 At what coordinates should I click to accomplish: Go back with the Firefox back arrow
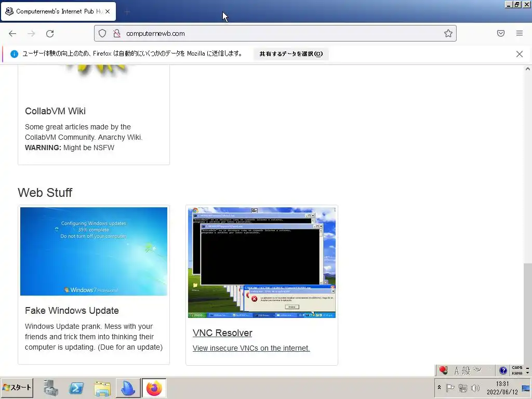12,34
